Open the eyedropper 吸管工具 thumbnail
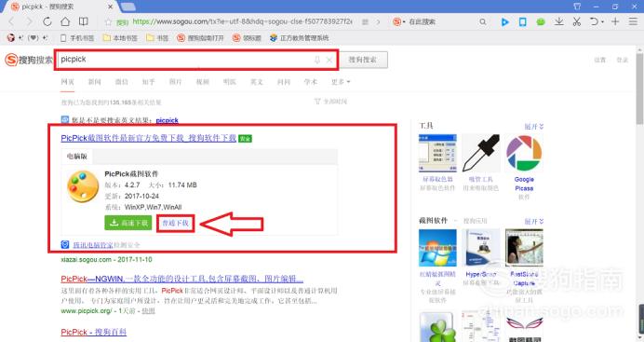The height and width of the screenshot is (342, 644). tap(480, 154)
